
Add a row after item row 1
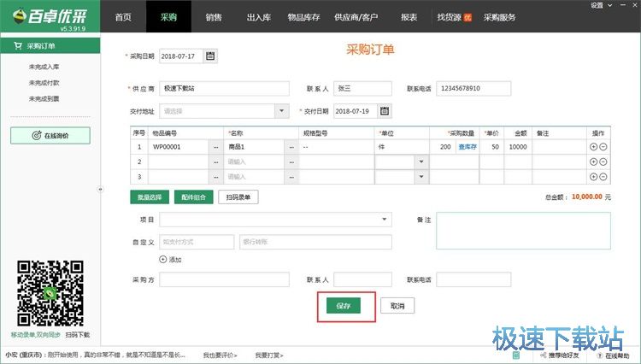point(594,147)
